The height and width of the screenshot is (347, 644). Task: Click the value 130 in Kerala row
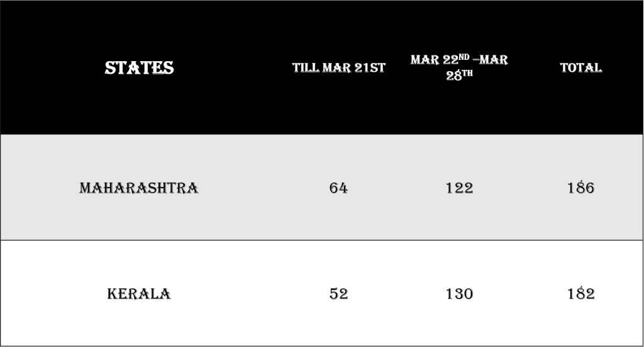pos(459,294)
